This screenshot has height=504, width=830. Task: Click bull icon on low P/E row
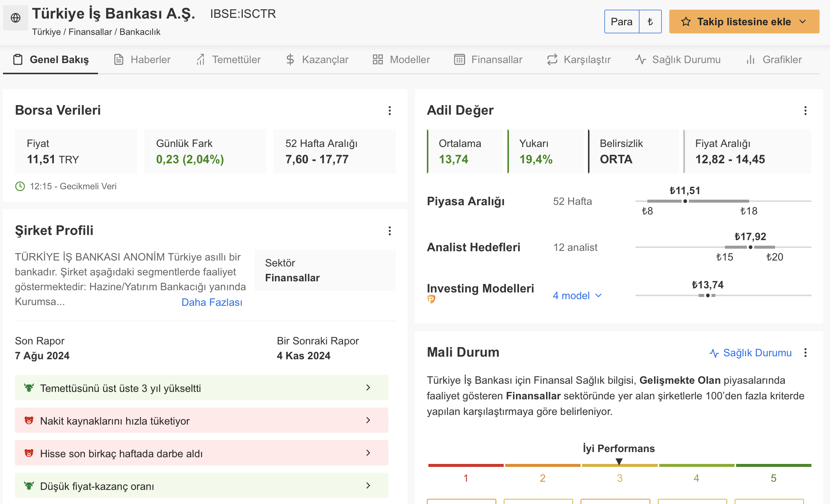[x=29, y=486]
